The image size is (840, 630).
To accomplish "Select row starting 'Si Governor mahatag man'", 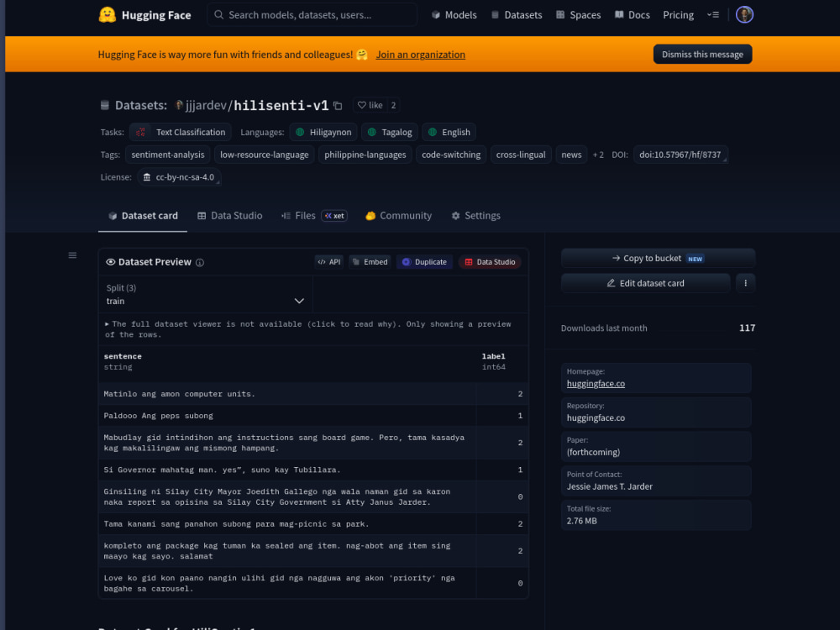I will pos(313,470).
